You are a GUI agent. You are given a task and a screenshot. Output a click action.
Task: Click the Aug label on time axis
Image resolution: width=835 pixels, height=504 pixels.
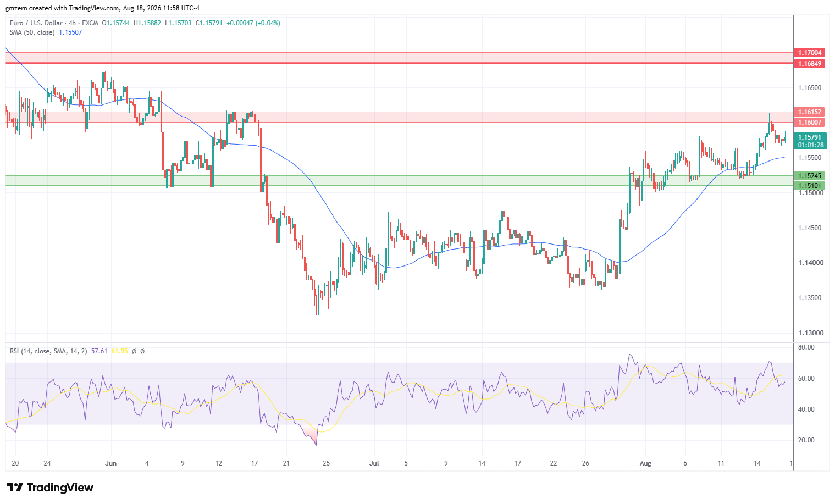pos(645,463)
